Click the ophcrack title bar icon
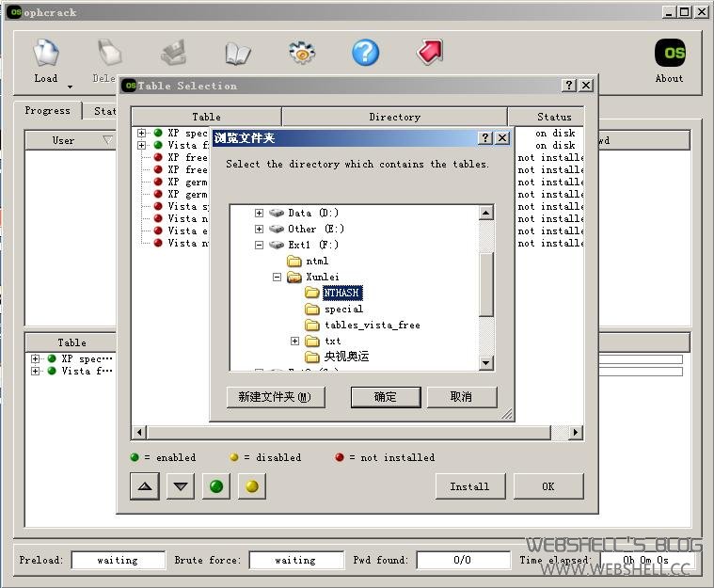 15,12
